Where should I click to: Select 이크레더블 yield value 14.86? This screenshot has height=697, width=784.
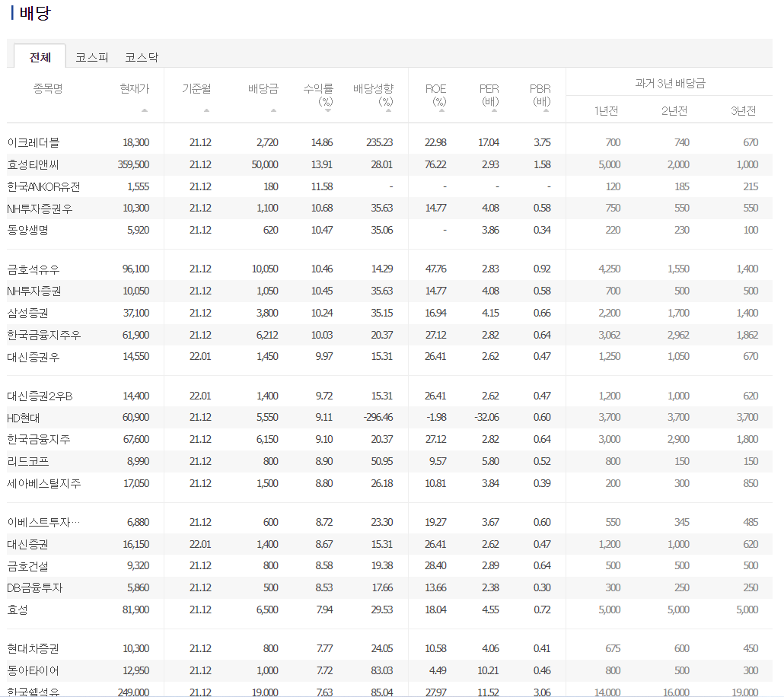(322, 142)
